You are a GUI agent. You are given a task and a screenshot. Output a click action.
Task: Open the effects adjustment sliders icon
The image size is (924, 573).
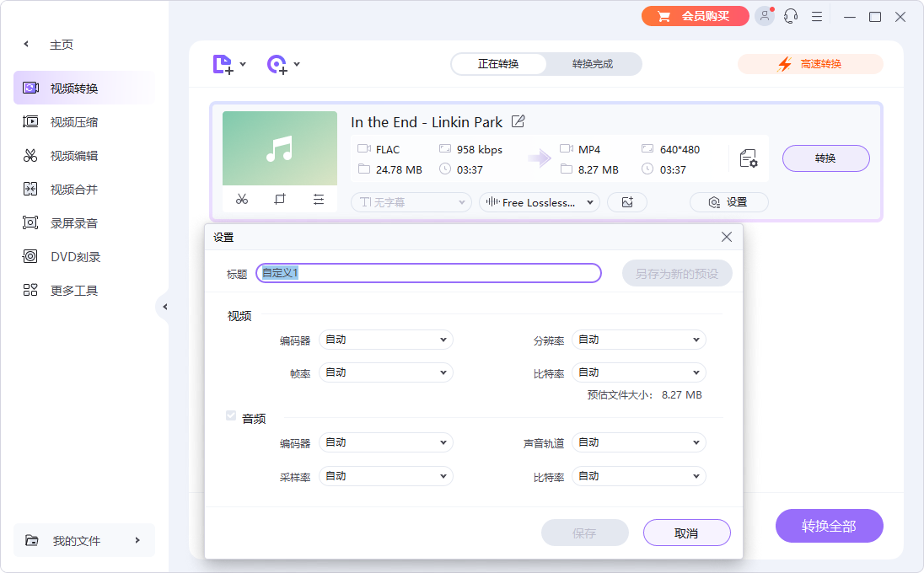click(x=318, y=199)
